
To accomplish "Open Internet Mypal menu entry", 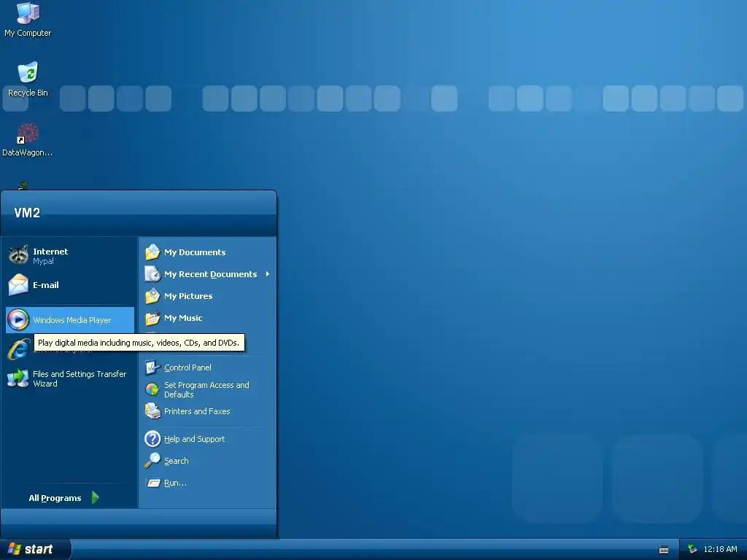I will [70, 255].
